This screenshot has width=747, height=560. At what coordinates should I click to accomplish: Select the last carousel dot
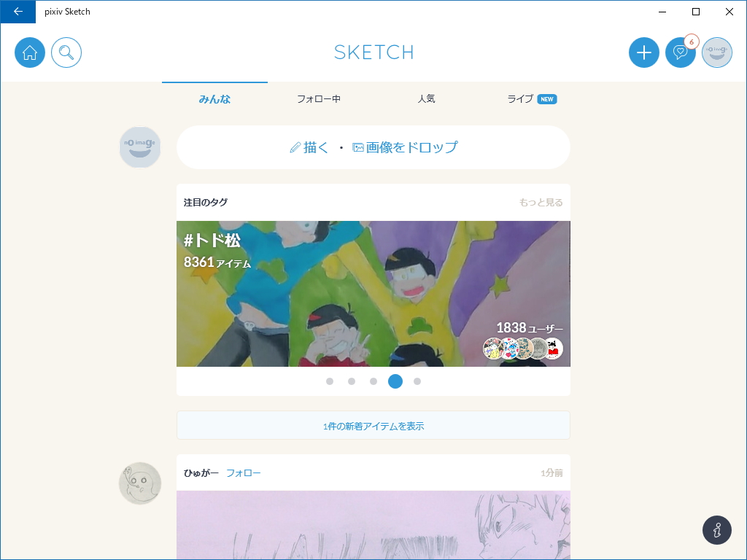[417, 381]
